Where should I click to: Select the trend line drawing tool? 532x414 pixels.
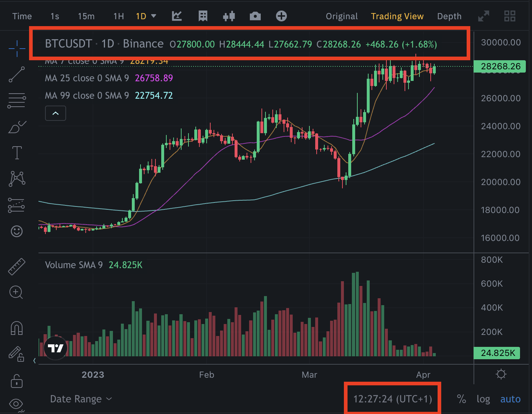point(17,74)
